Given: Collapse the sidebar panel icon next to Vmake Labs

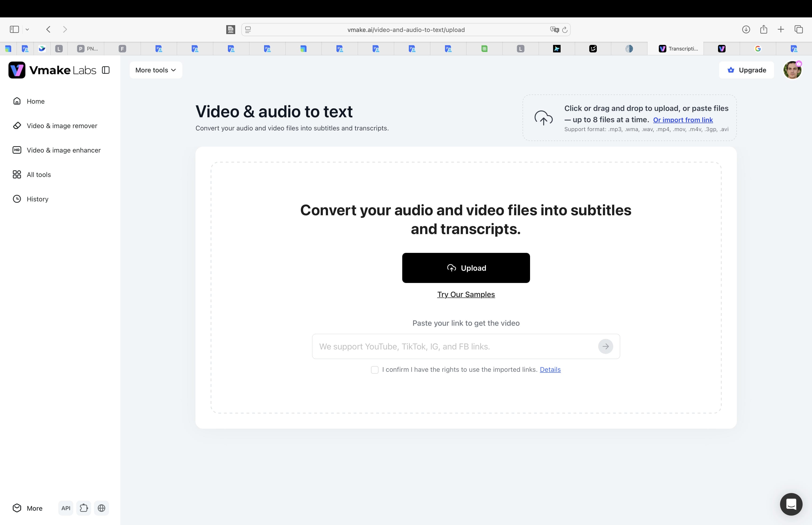Looking at the screenshot, I should pyautogui.click(x=106, y=70).
